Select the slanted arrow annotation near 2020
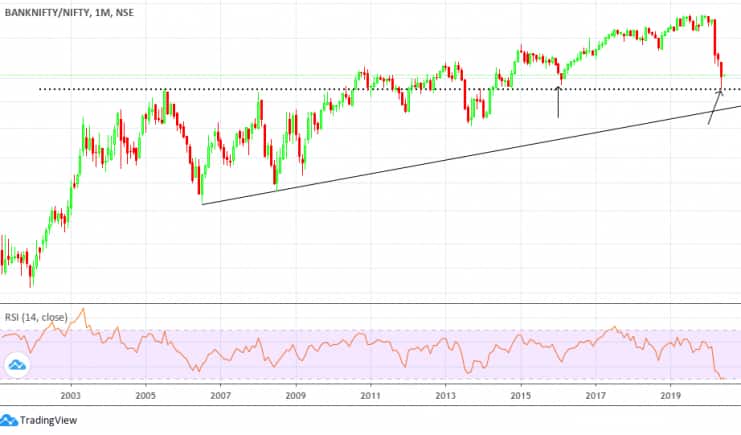Viewport: 741px width, 435px height. point(714,108)
